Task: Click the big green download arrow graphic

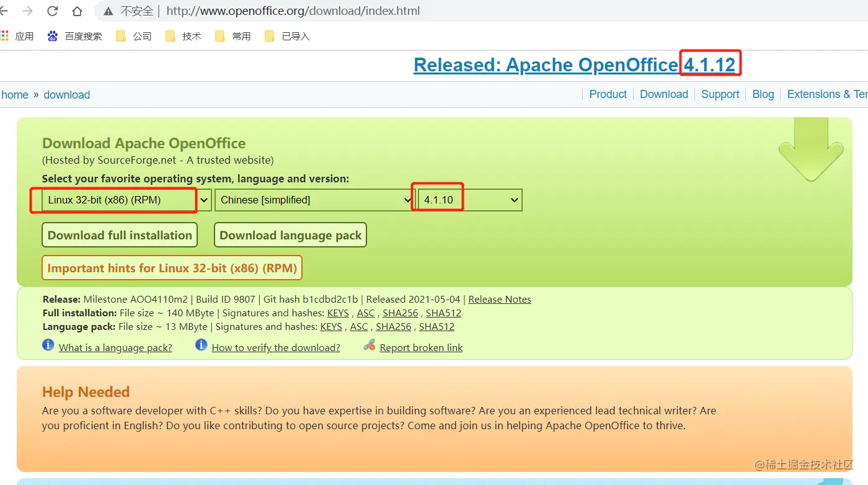Action: point(811,149)
